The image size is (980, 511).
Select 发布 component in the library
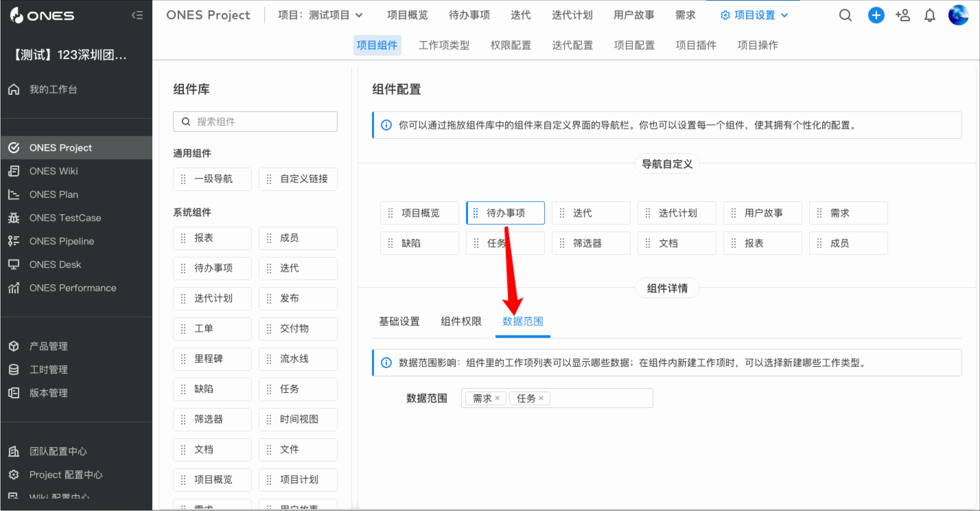coord(298,298)
